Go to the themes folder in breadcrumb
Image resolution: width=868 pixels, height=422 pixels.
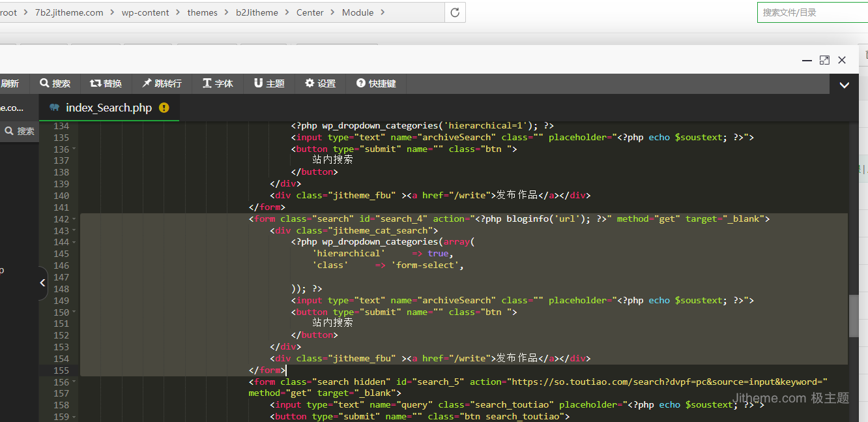(202, 12)
